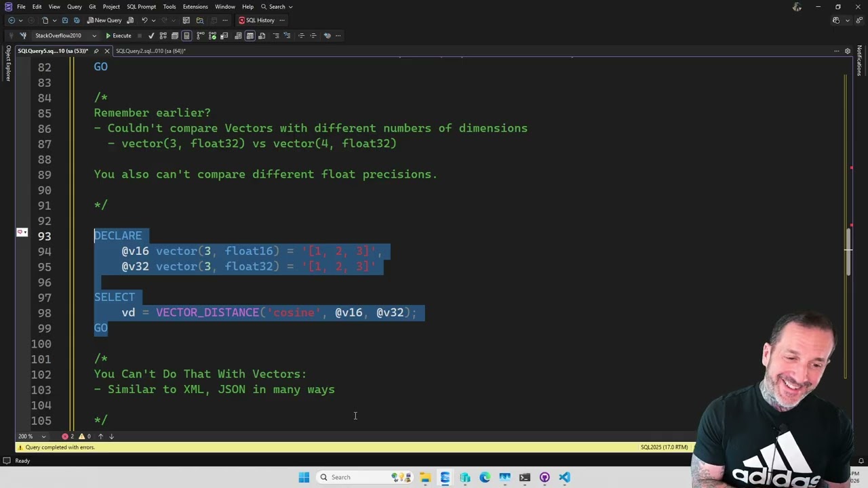
Task: Switch to SQLQuery2.sql tab
Action: [x=151, y=51]
